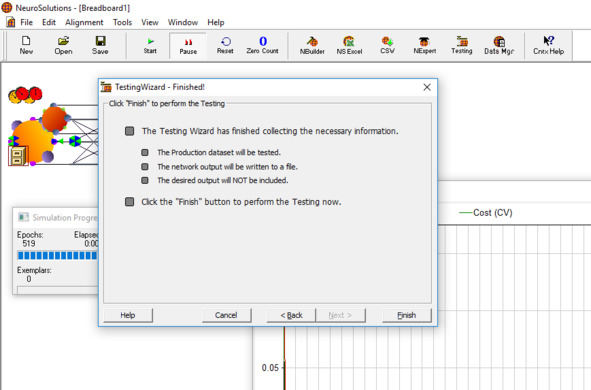
Task: Save the breadboard using Save icon
Action: coord(100,46)
